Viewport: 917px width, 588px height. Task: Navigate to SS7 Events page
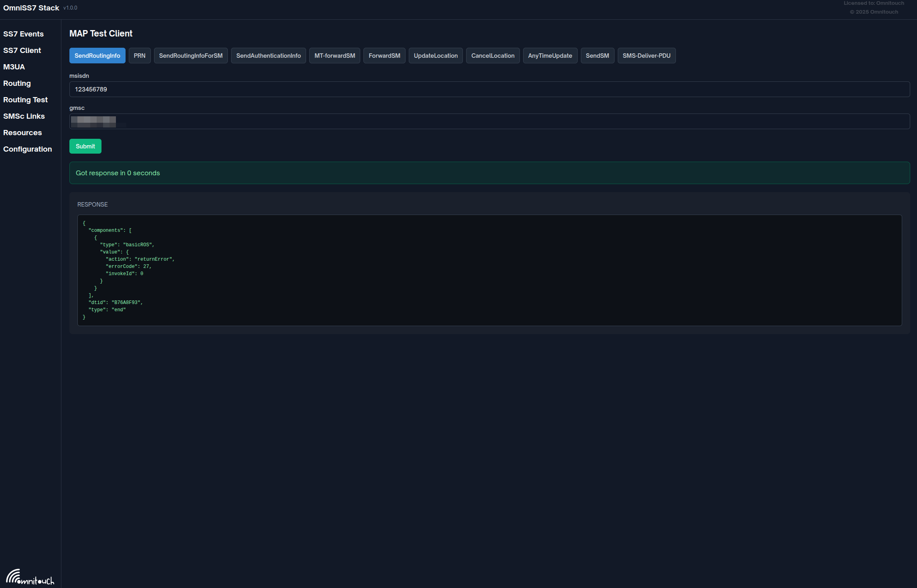point(23,34)
